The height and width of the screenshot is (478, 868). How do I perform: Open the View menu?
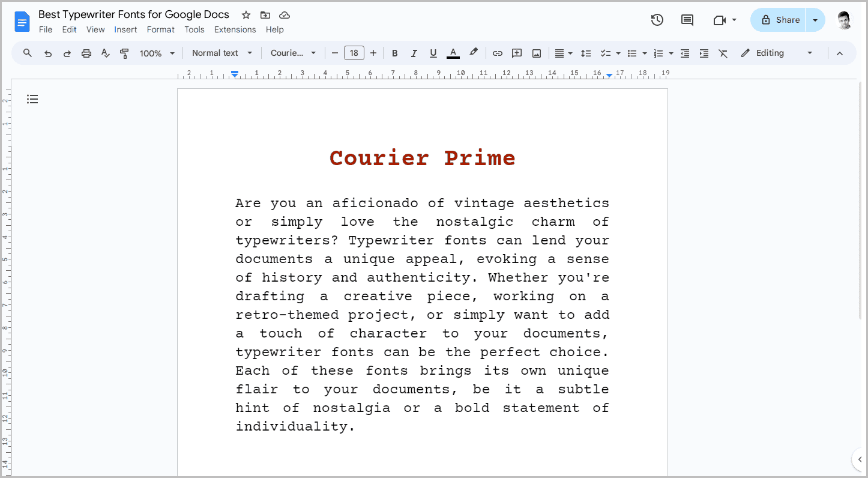click(x=95, y=29)
